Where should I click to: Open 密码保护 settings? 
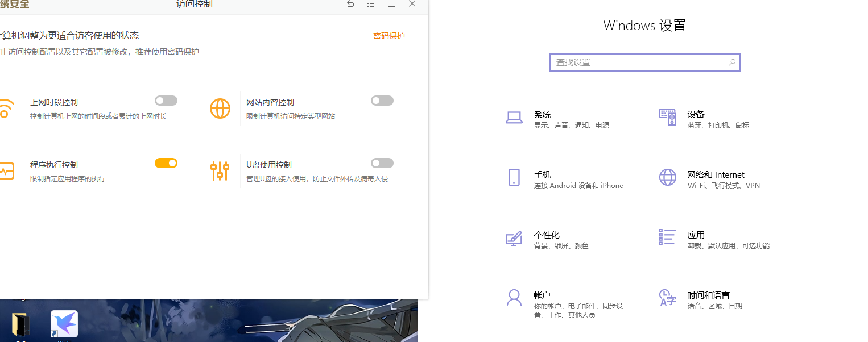pyautogui.click(x=388, y=35)
